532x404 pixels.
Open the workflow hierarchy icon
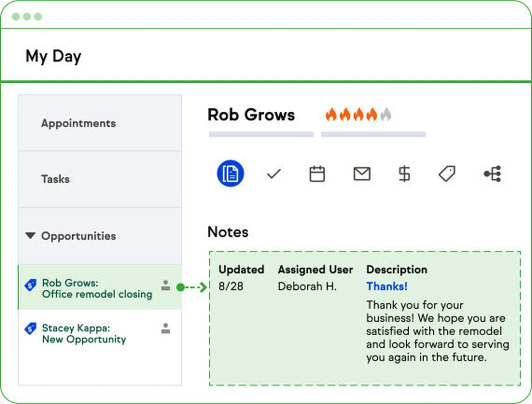tap(493, 174)
